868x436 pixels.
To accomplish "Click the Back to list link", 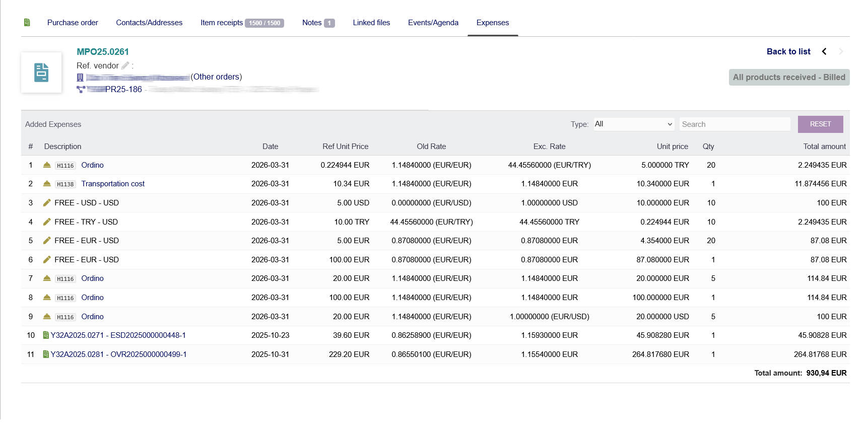I will (788, 51).
